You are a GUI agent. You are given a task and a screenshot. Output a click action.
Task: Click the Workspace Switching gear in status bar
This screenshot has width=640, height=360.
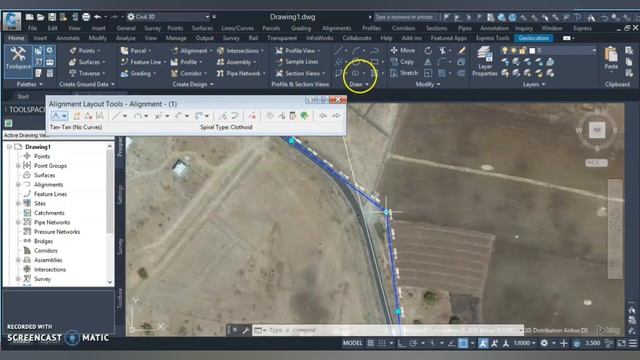tap(544, 343)
